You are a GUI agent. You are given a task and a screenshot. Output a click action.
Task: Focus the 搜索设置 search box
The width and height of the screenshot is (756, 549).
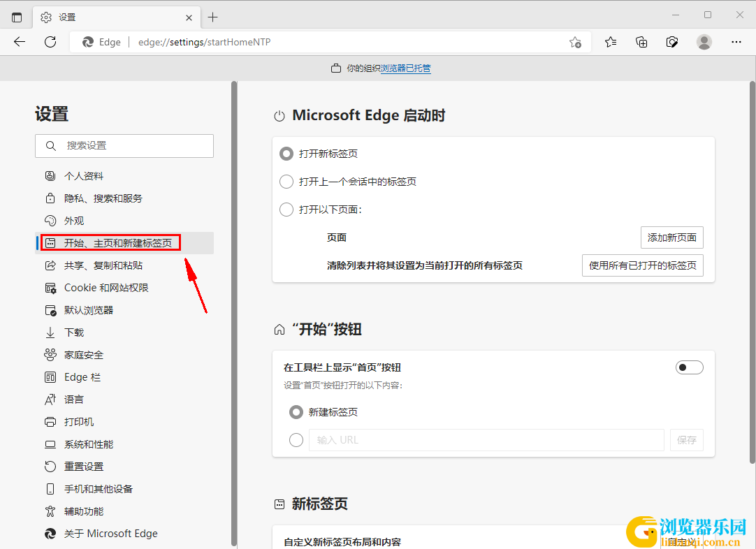[124, 145]
